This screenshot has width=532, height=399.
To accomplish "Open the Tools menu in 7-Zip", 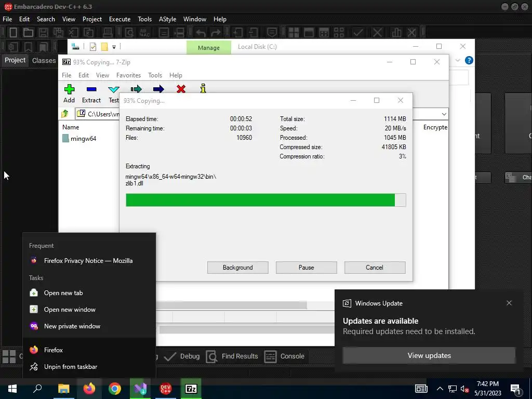I will [x=155, y=75].
